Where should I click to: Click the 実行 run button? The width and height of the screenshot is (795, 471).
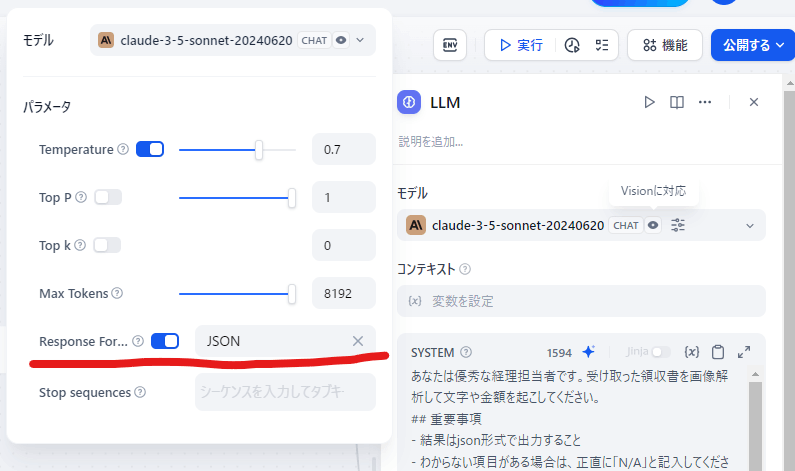[521, 45]
